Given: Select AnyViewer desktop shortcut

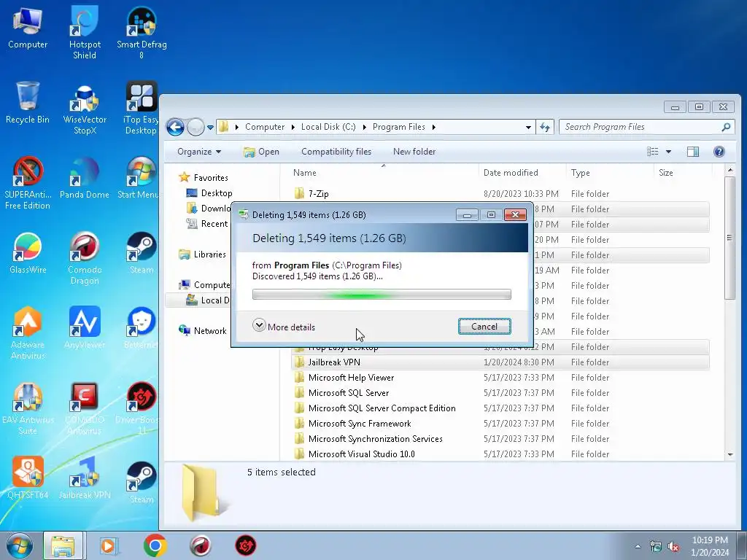Looking at the screenshot, I should click(x=85, y=329).
